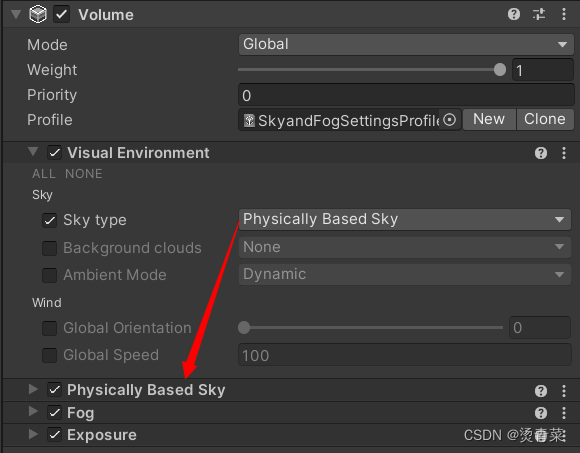Open Fog override help icon
Viewport: 580px width, 453px height.
(x=541, y=413)
